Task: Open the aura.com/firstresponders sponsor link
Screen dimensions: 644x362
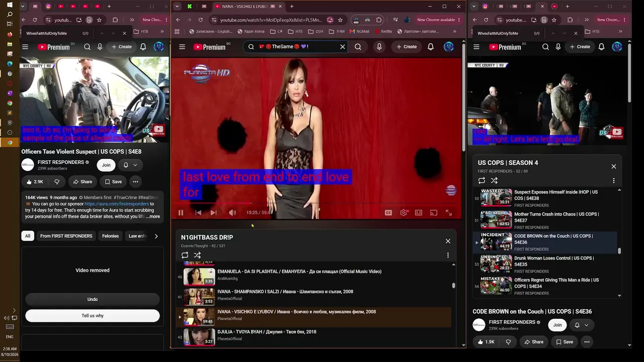Action: (x=117, y=204)
